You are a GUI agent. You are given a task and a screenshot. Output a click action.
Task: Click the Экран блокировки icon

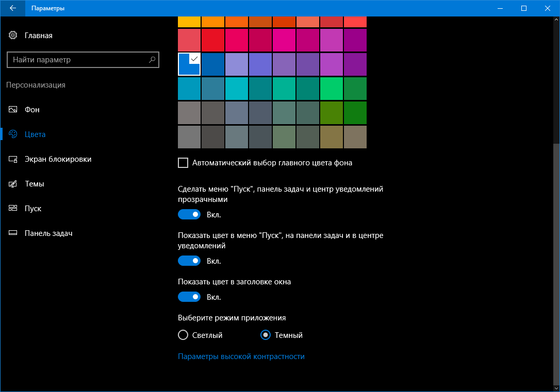(13, 159)
